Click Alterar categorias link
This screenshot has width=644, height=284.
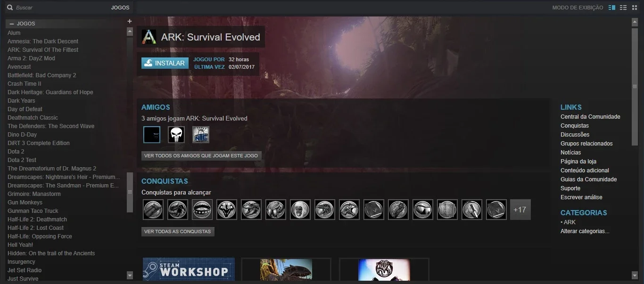click(585, 231)
